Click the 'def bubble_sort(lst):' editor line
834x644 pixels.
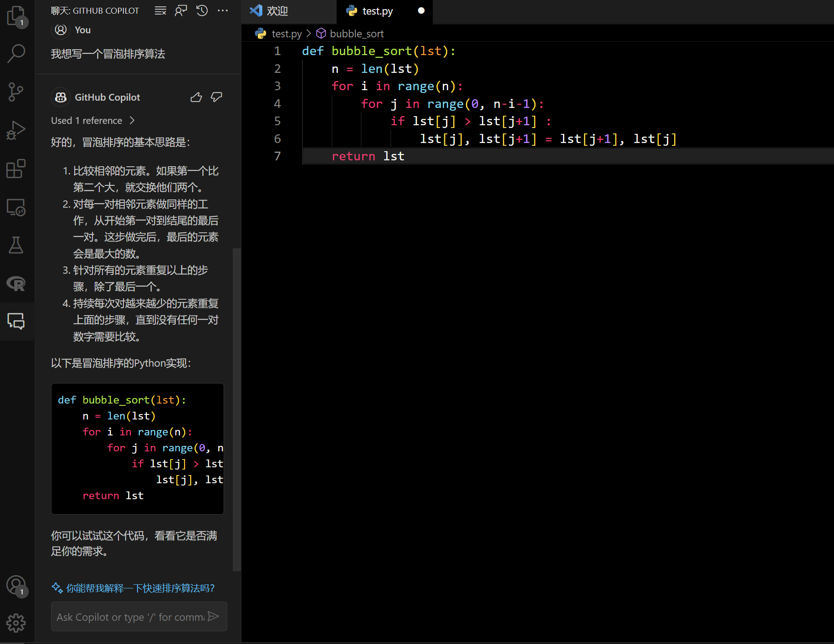click(379, 51)
